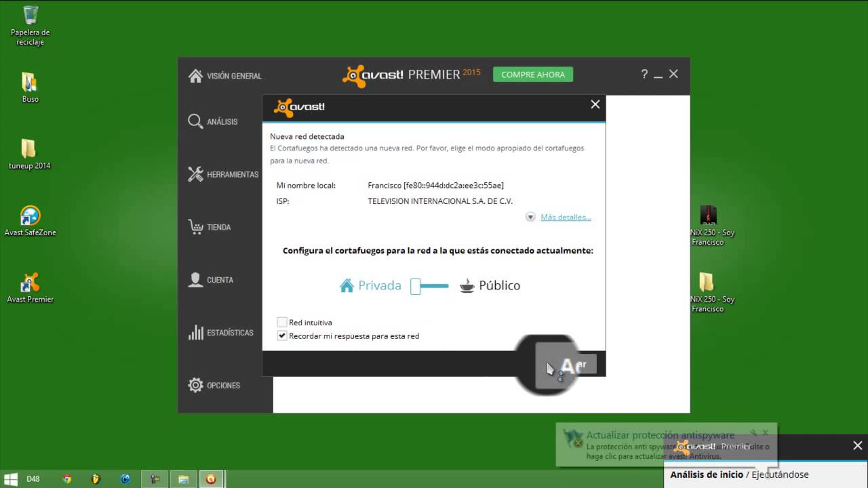
Task: Open the Visión General home section
Action: (x=224, y=76)
